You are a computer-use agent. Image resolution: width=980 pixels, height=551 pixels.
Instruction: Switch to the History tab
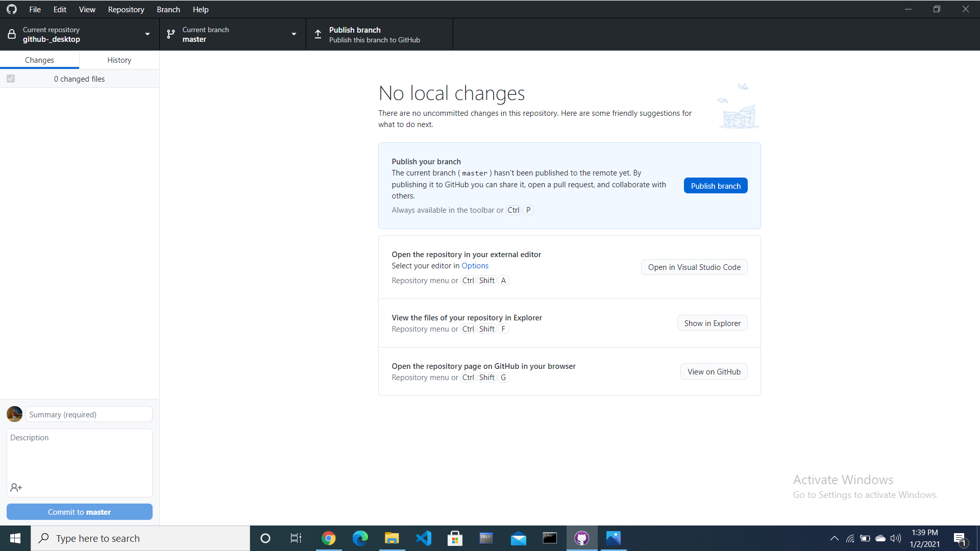pos(119,60)
